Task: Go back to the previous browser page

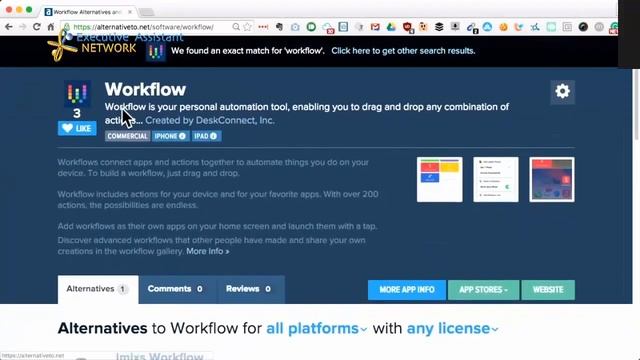Action: click(x=9, y=27)
